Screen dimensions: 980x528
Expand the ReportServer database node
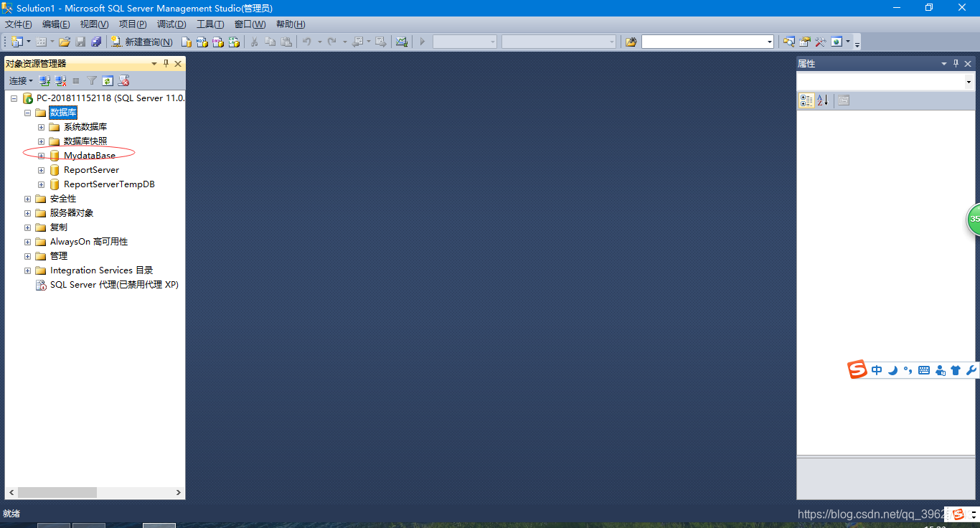coord(41,170)
